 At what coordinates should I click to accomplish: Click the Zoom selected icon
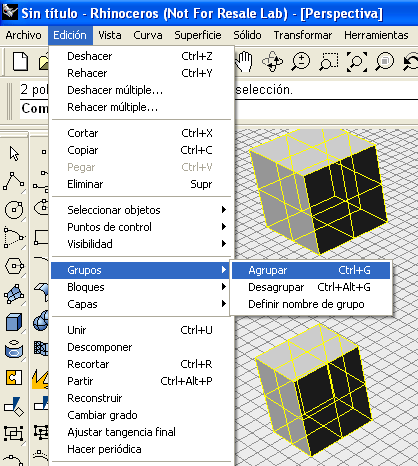tap(385, 62)
